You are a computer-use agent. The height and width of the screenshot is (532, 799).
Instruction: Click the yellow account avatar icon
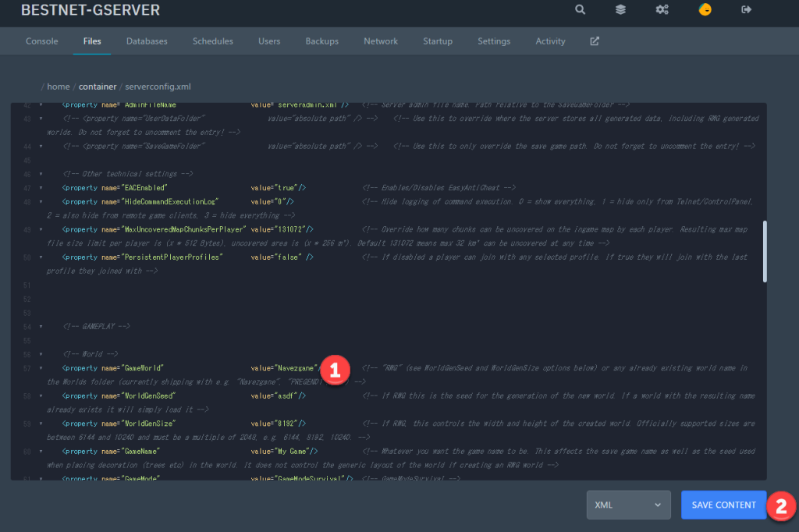coord(705,10)
